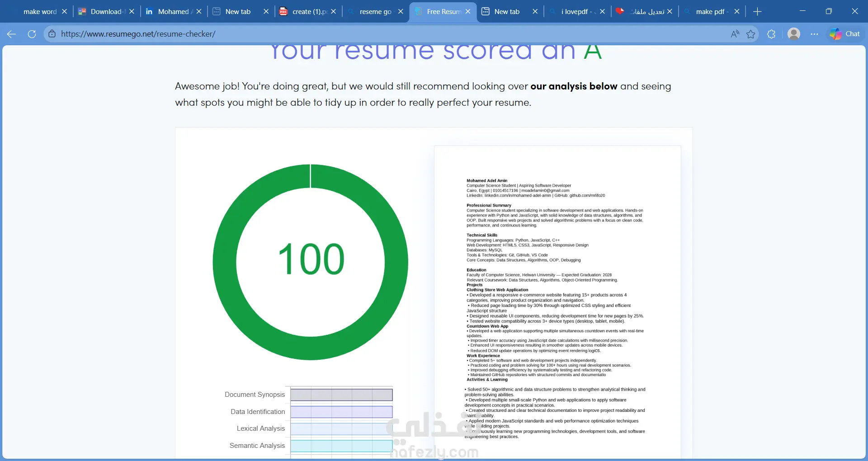868x461 pixels.
Task: Click the 'Professional Summary' heading in resume
Action: [489, 205]
